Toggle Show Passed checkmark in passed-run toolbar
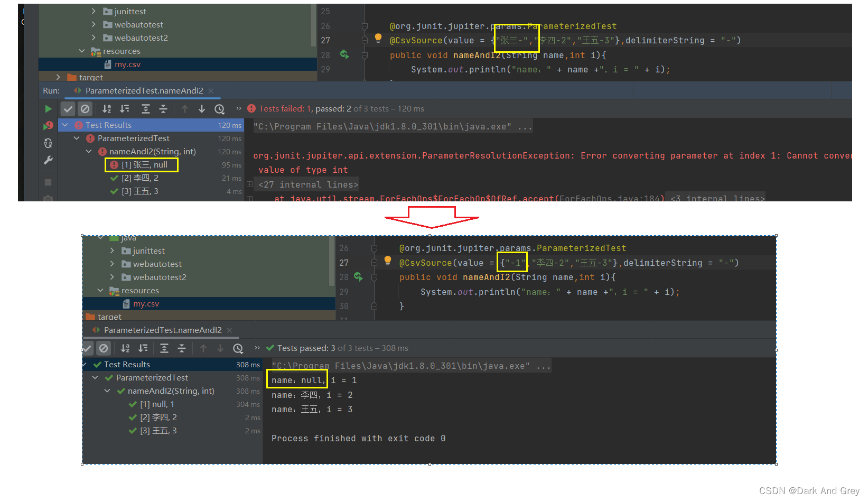868x501 pixels. (88, 348)
